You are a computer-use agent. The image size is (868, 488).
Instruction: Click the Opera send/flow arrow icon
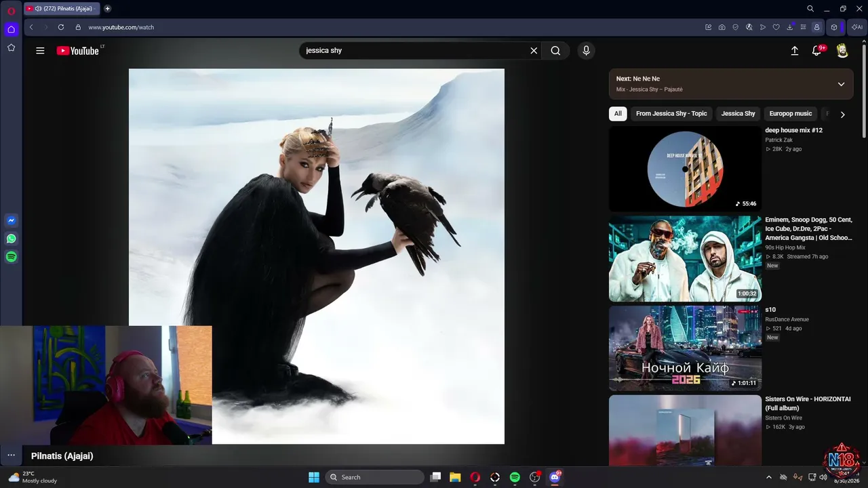(763, 27)
